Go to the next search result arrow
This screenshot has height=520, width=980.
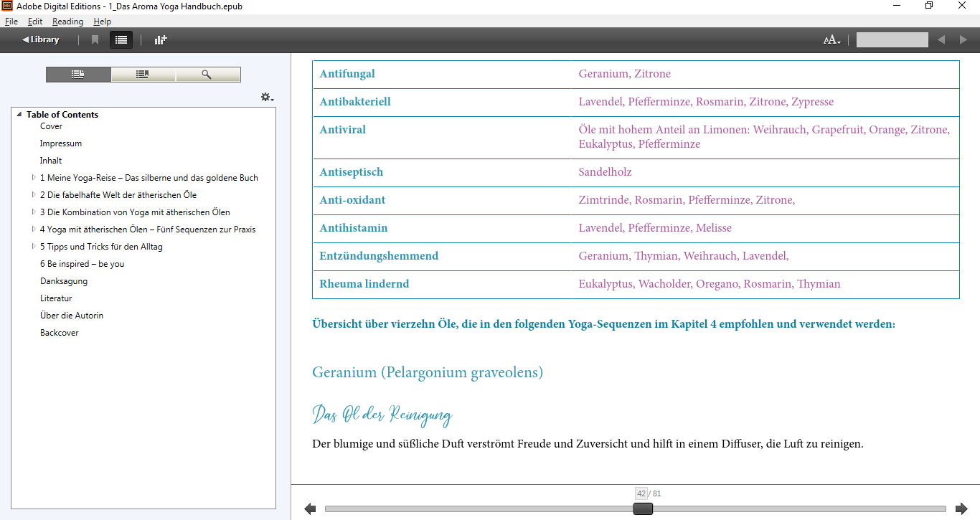coord(963,39)
